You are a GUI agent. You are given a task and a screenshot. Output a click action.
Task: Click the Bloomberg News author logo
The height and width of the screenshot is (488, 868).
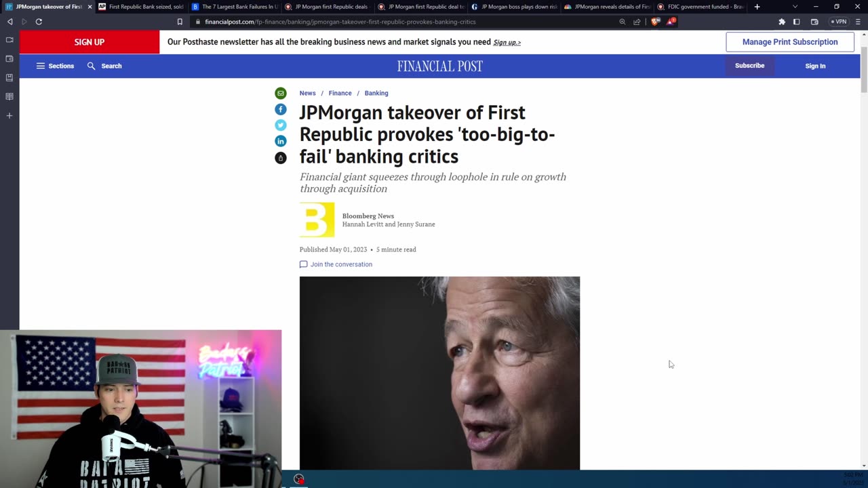(x=317, y=220)
